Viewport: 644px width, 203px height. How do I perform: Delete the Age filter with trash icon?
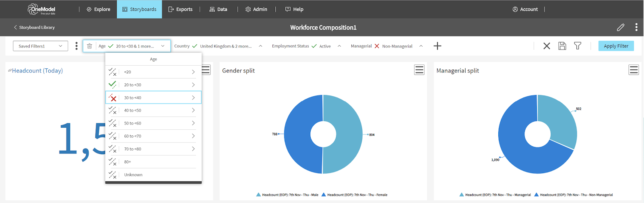(90, 46)
